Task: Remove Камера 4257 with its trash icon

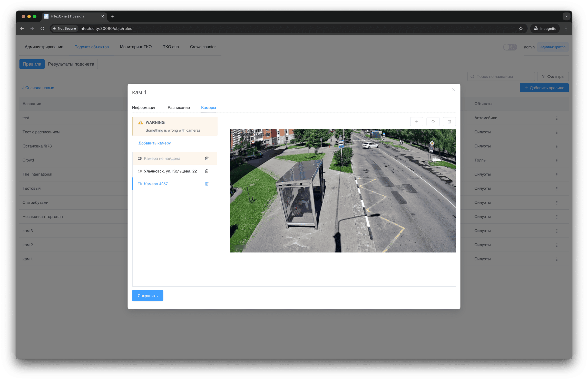Action: tap(207, 184)
